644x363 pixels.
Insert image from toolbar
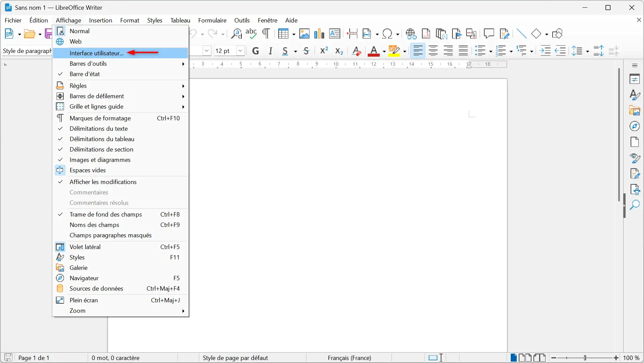click(304, 34)
